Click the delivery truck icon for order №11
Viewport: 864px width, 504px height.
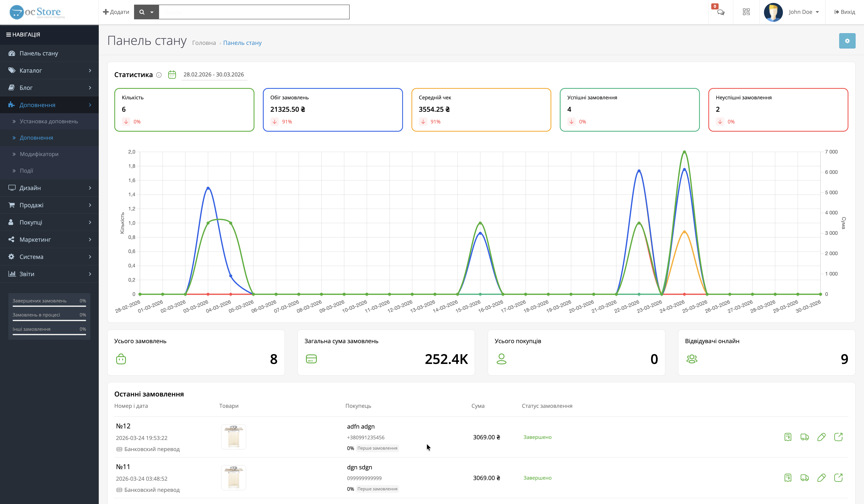[804, 478]
